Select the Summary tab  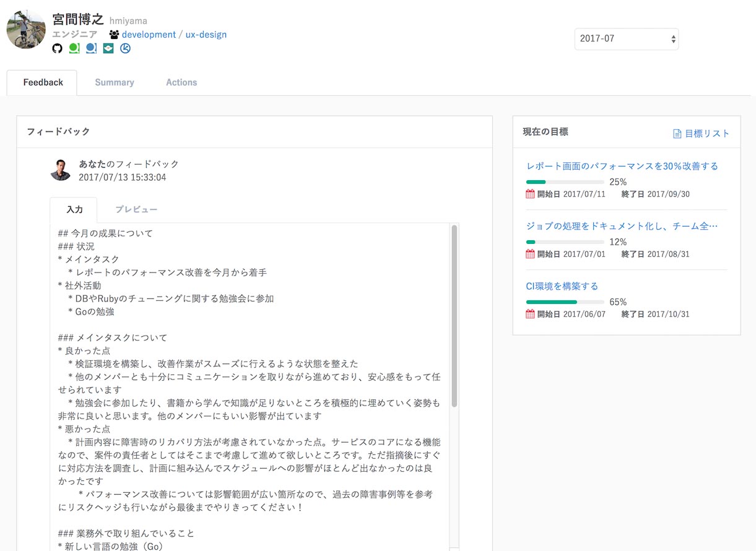(x=114, y=82)
